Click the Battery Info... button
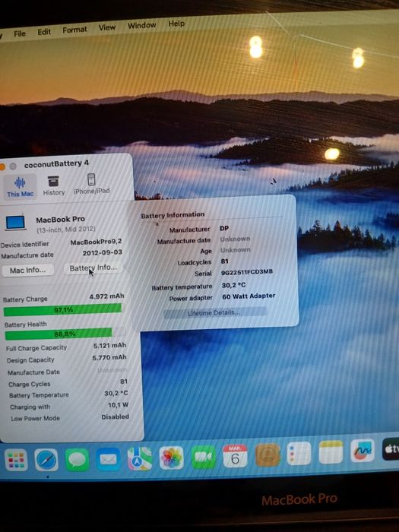 coord(93,268)
